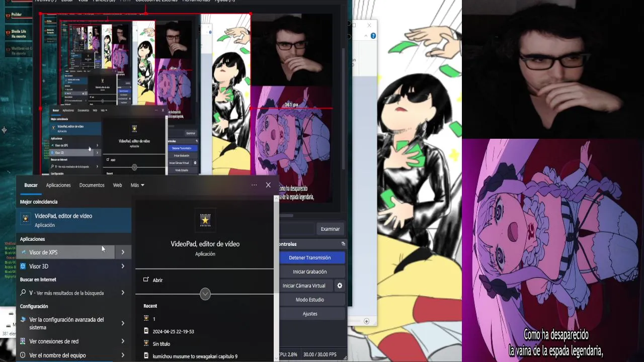Open Ajustes in OBS controls
This screenshot has height=362, width=644.
310,314
